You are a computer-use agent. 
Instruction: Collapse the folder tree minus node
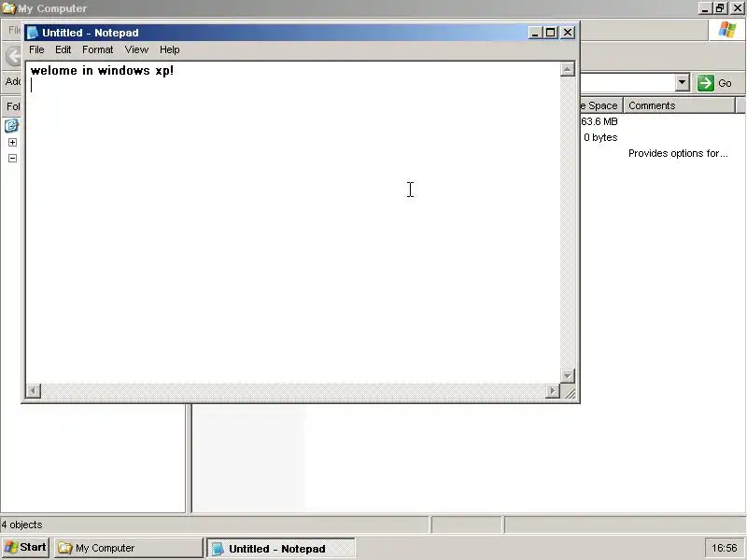click(x=12, y=158)
